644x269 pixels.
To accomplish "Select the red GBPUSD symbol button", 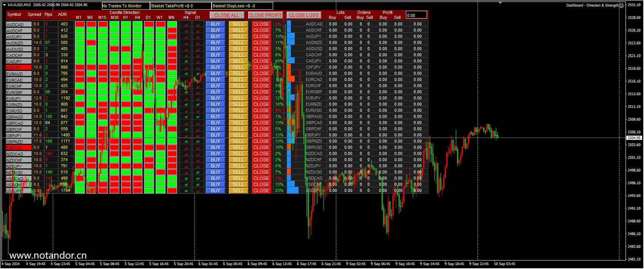I will (x=19, y=148).
